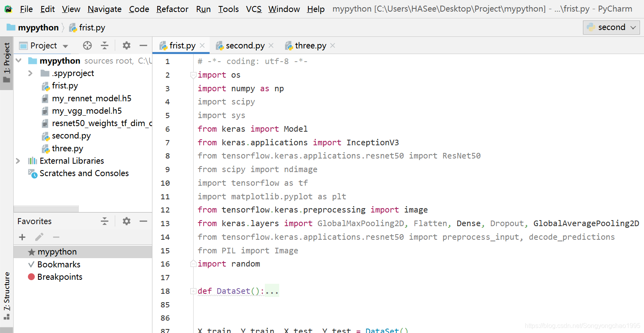Viewport: 644px width, 333px height.
Task: Expand External Libraries node
Action: click(x=18, y=161)
